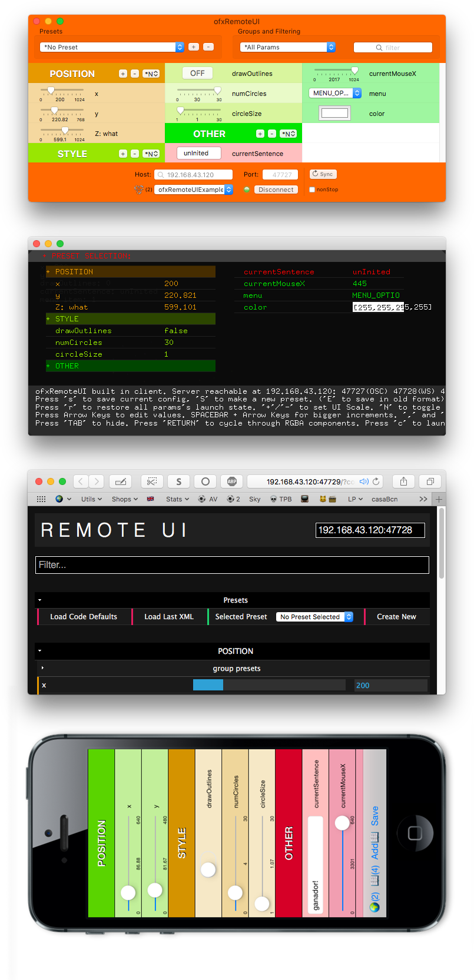Click the numCircles slider
The width and height of the screenshot is (474, 980).
(x=199, y=91)
